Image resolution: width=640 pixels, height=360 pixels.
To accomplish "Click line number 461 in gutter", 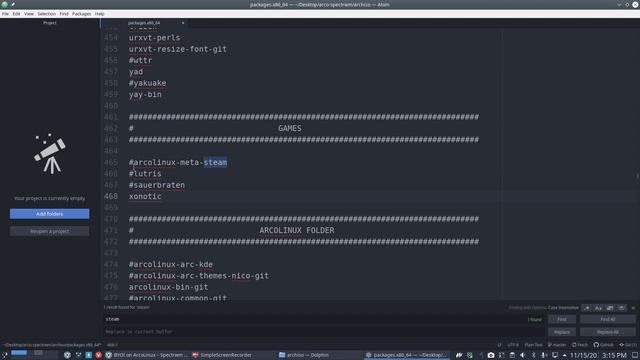I will pyautogui.click(x=111, y=117).
